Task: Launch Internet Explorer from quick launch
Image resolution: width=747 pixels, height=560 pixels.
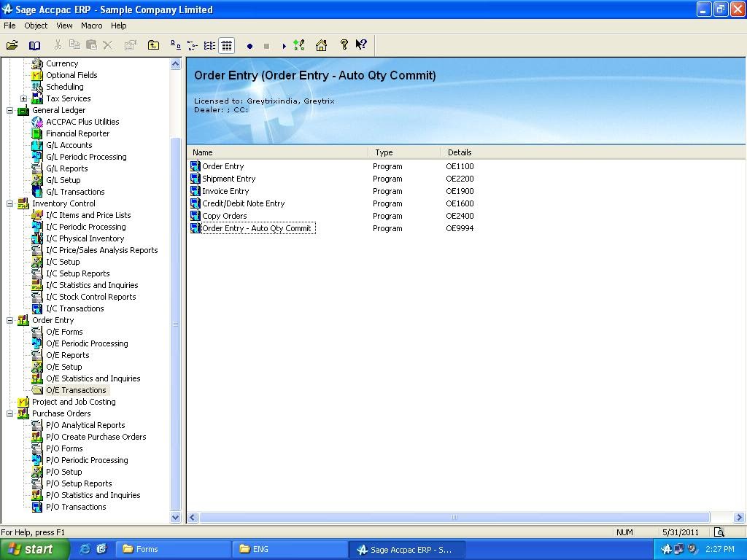Action: (85, 549)
